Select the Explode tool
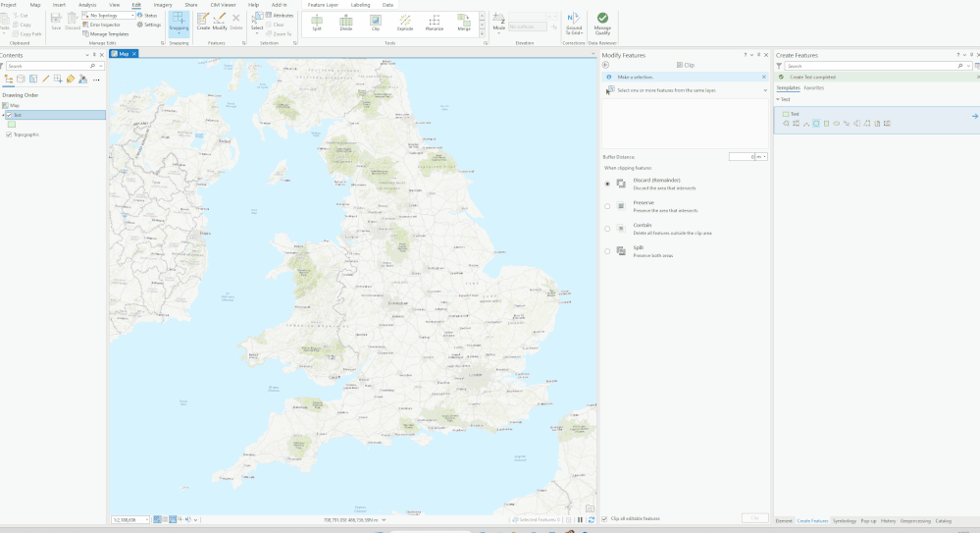Image resolution: width=980 pixels, height=533 pixels. [405, 24]
